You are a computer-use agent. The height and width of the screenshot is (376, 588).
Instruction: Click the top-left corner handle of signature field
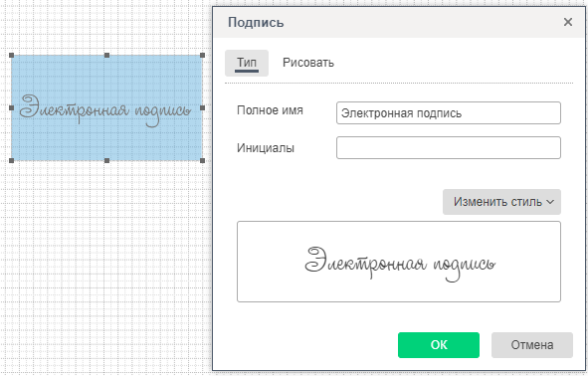point(11,55)
